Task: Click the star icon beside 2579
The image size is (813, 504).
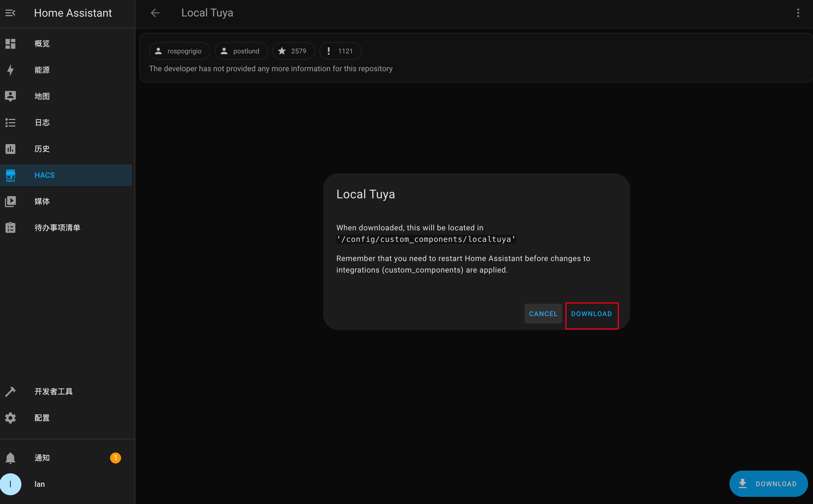Action: pyautogui.click(x=282, y=51)
